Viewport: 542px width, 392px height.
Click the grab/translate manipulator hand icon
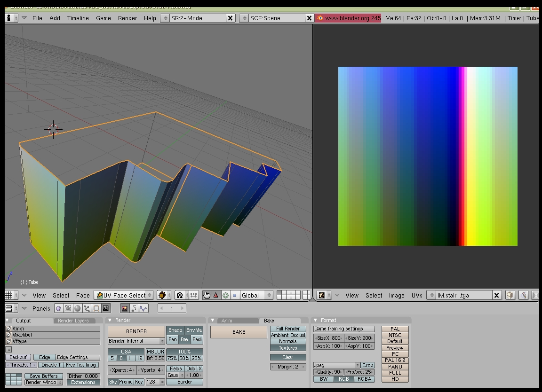207,295
